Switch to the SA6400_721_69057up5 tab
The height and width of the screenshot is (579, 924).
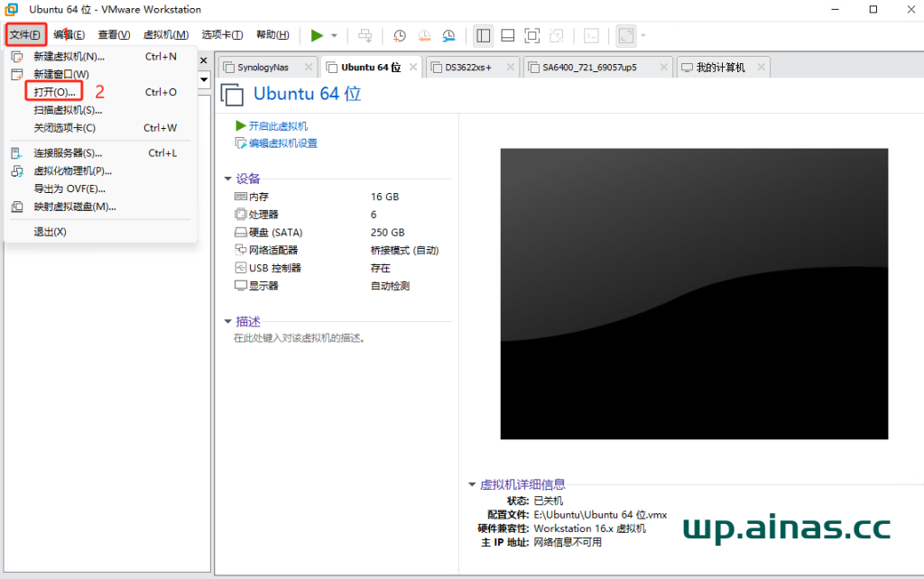coord(589,67)
